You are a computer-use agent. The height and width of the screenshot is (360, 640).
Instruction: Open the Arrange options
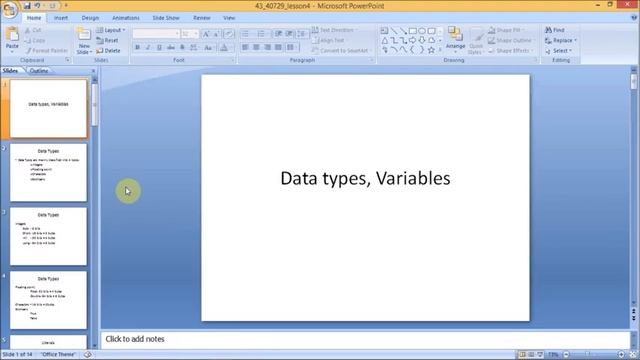coord(456,40)
